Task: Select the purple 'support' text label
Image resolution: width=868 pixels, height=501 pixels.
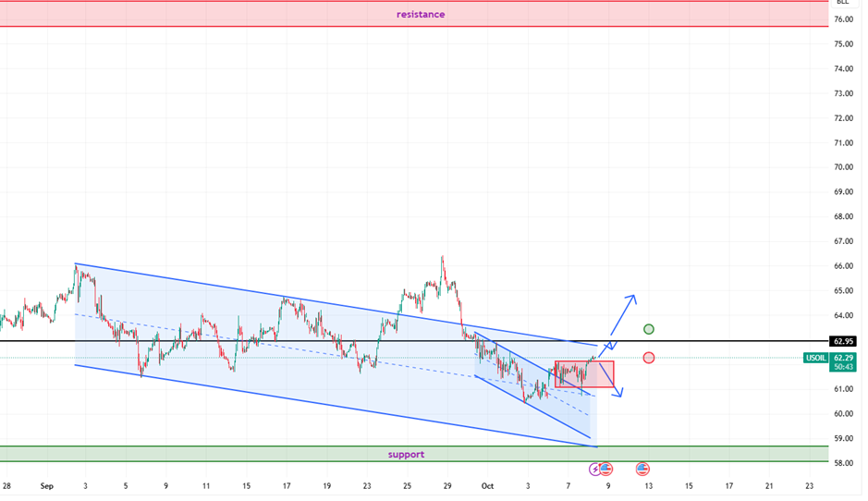Action: click(x=406, y=454)
